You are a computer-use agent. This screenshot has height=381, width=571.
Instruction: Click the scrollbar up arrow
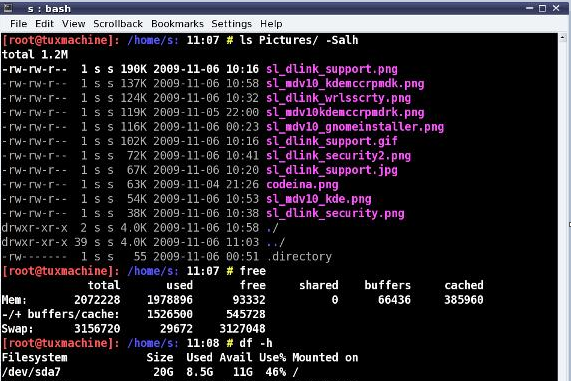click(563, 37)
